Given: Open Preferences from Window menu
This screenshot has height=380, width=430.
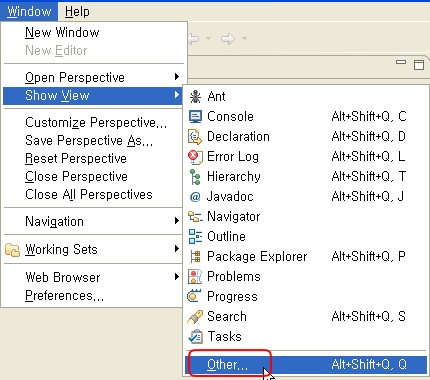Looking at the screenshot, I should pyautogui.click(x=93, y=296).
